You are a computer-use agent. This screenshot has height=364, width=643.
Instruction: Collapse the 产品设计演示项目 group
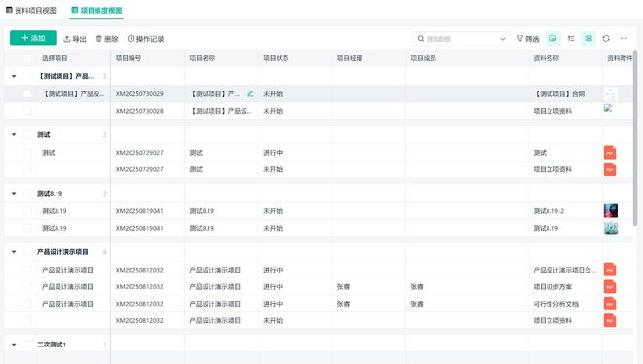click(14, 252)
